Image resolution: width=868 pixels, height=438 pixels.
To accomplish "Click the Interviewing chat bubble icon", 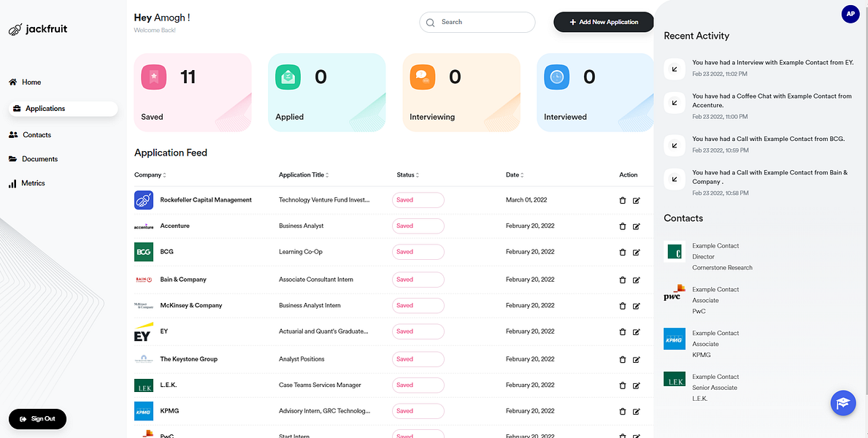I will 423,77.
